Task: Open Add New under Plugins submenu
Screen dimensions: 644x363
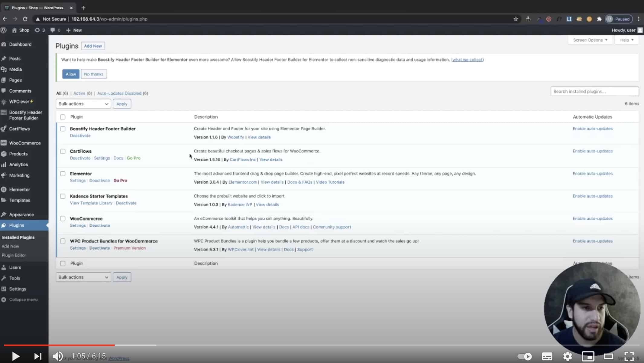Action: coord(10,246)
